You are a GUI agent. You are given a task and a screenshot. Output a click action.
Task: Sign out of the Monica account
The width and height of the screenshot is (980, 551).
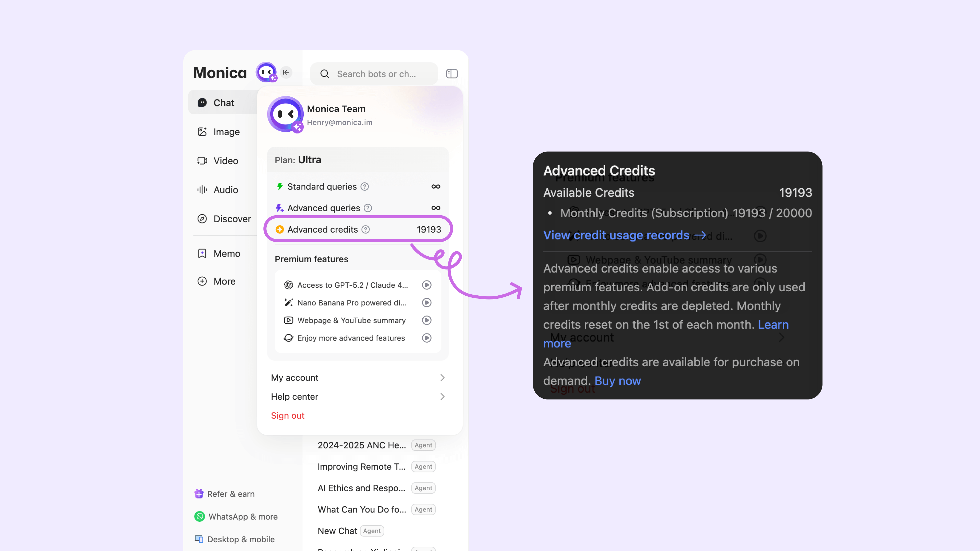point(288,416)
